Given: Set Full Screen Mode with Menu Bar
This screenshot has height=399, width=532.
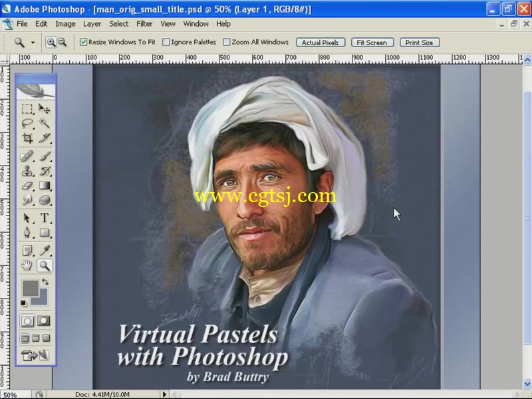Looking at the screenshot, I should tap(36, 338).
